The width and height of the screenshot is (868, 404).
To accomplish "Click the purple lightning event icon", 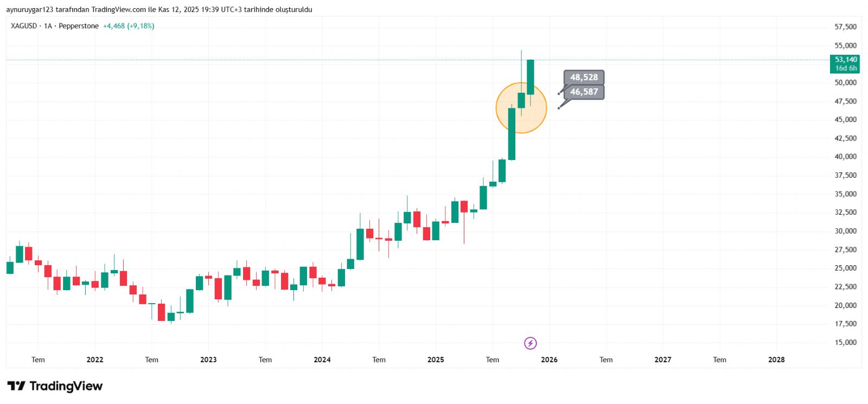I will 531,343.
